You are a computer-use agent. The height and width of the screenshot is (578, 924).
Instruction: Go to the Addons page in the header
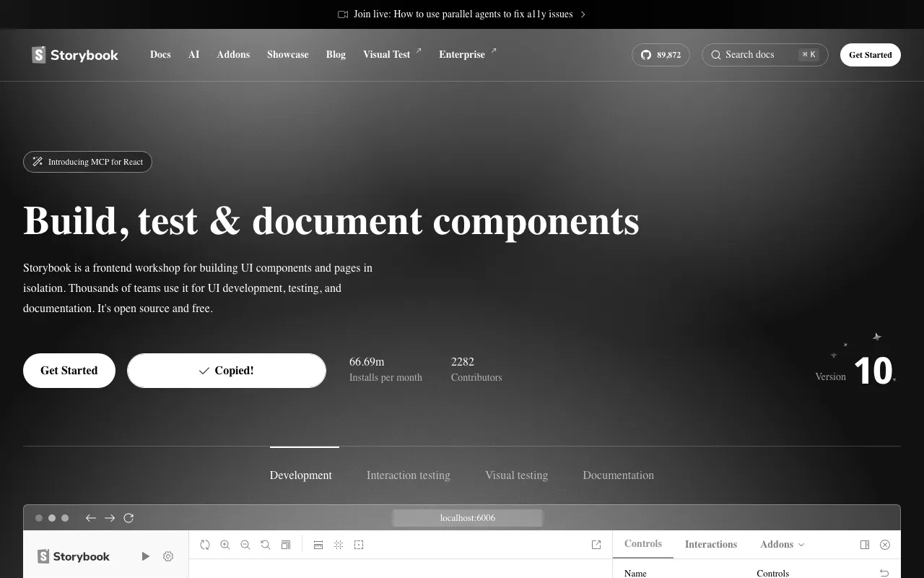[233, 55]
